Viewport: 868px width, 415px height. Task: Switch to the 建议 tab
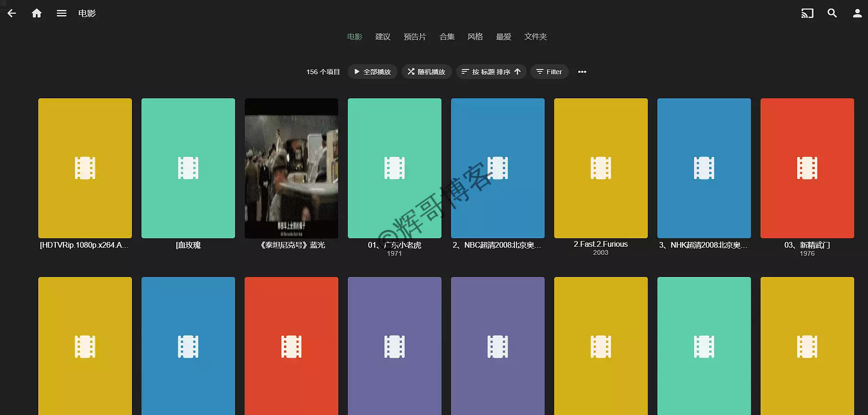383,36
